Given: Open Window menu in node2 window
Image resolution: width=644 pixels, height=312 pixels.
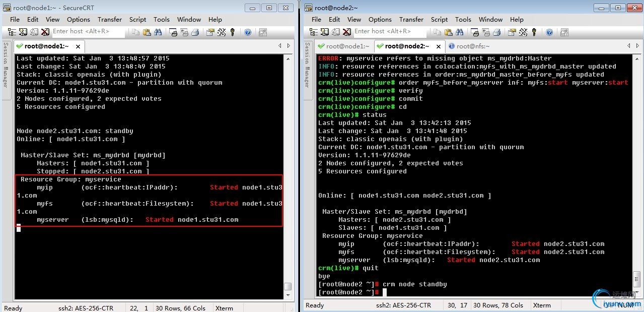Looking at the screenshot, I should [x=490, y=19].
